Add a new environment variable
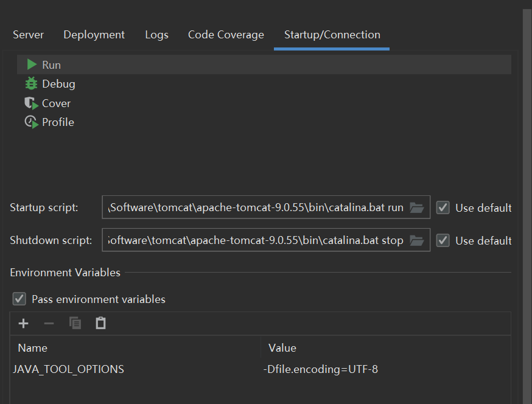Image resolution: width=532 pixels, height=404 pixels. pyautogui.click(x=24, y=323)
